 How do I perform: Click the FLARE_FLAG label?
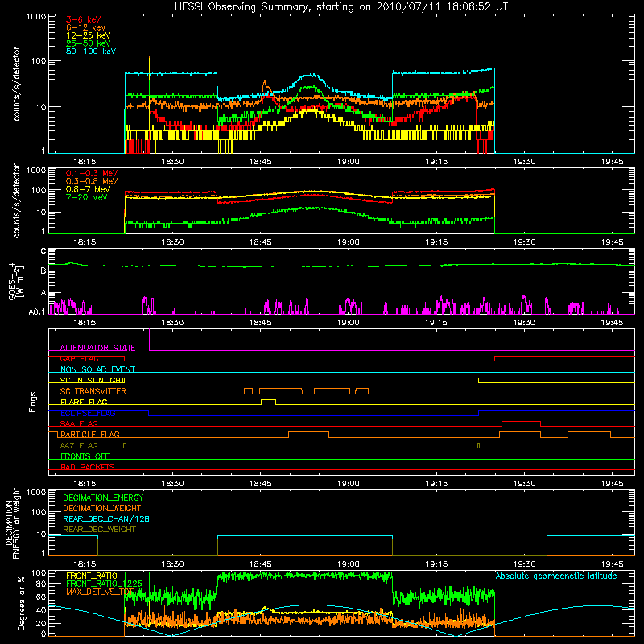[84, 402]
